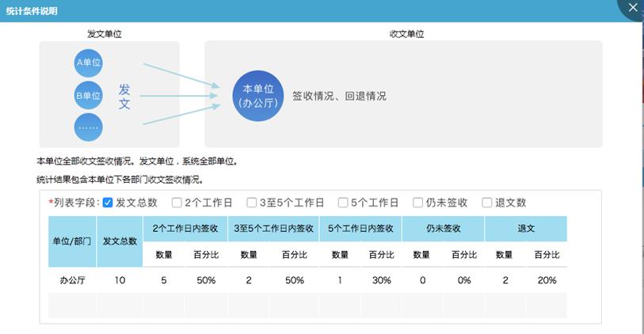The height and width of the screenshot is (334, 644).
Task: Enable the 2个工作日 checkbox
Action: (177, 203)
